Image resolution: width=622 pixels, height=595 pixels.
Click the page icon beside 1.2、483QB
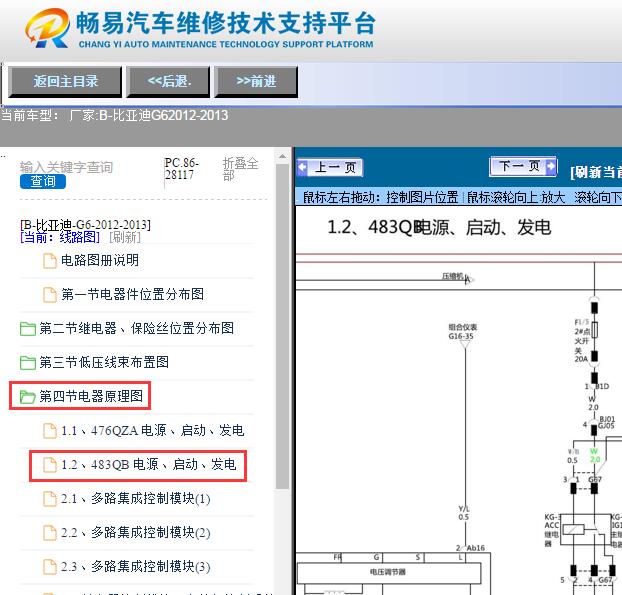(50, 465)
